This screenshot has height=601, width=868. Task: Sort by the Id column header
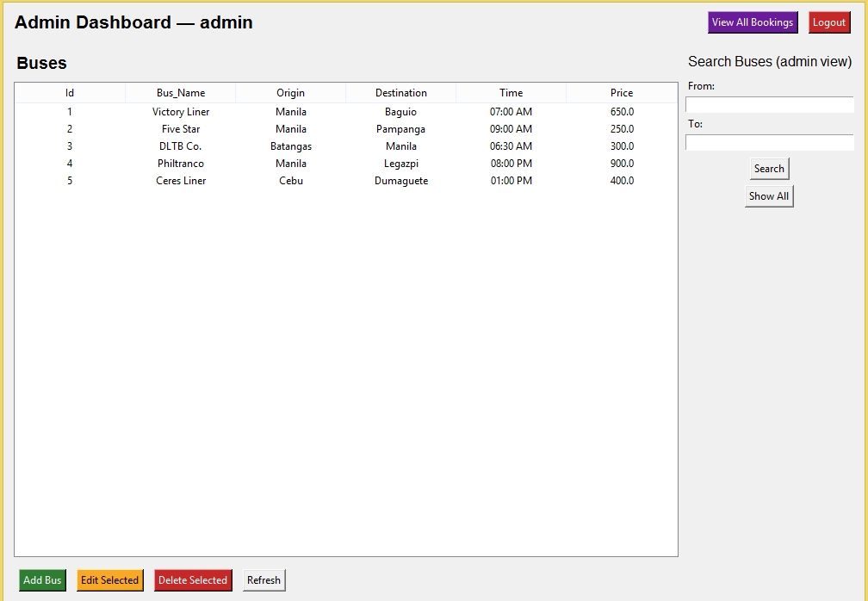pos(70,93)
